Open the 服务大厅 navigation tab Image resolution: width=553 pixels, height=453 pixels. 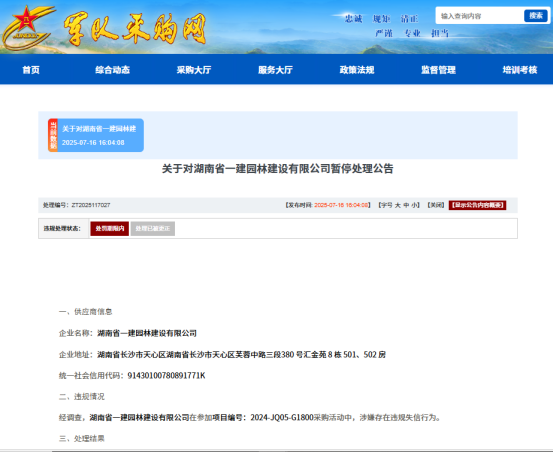pyautogui.click(x=275, y=70)
